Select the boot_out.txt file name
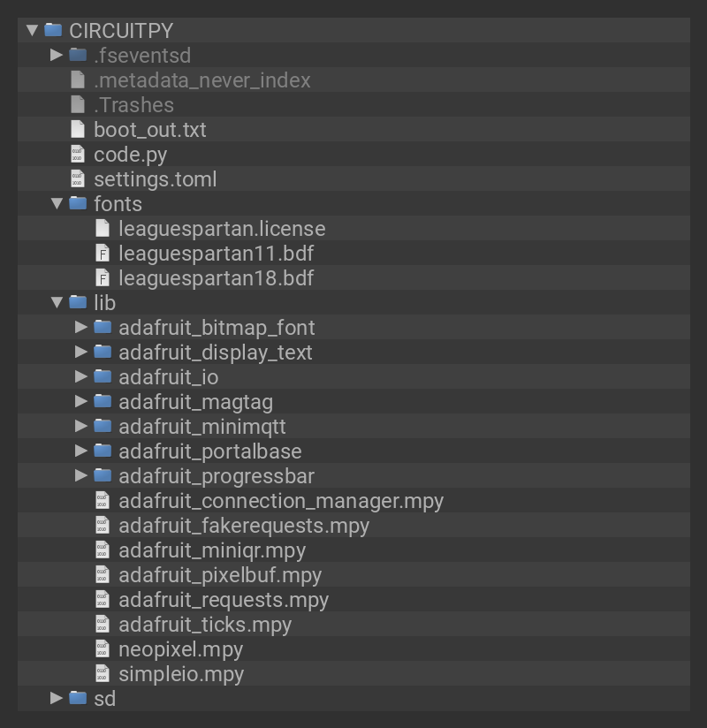This screenshot has height=728, width=707. point(150,130)
